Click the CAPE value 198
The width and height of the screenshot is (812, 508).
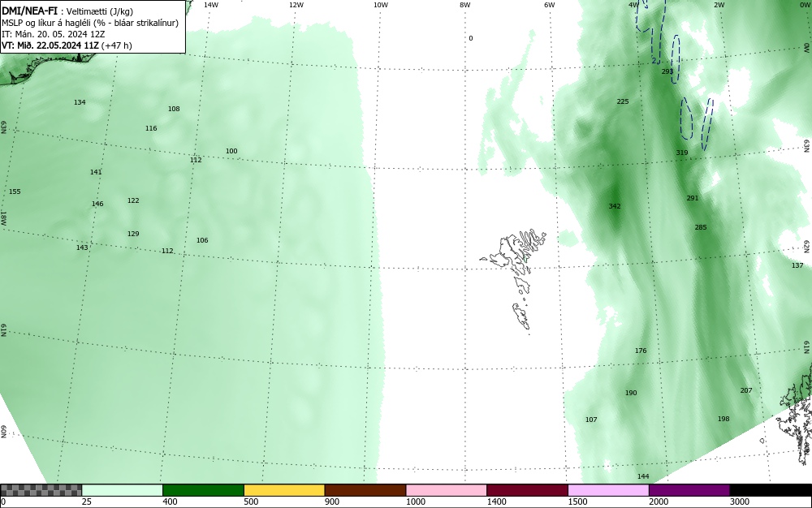tap(723, 419)
